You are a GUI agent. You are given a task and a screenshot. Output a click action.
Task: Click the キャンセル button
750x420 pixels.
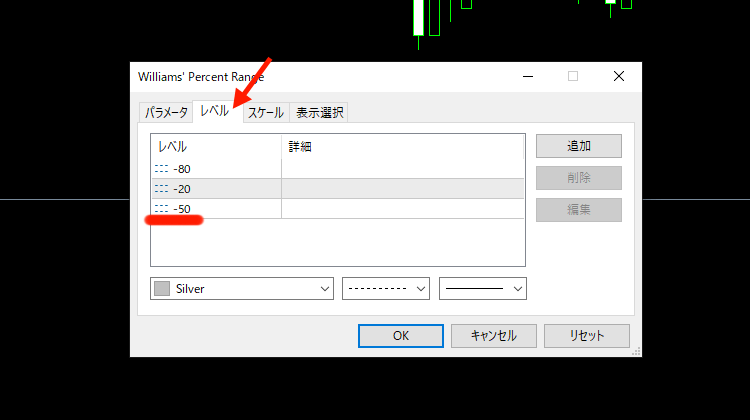494,336
